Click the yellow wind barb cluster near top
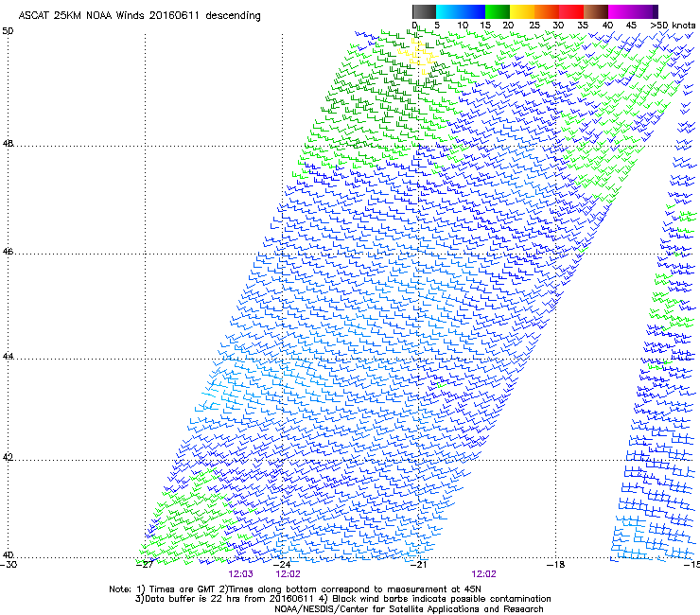Viewport: 700px width, 615px height. (417, 56)
